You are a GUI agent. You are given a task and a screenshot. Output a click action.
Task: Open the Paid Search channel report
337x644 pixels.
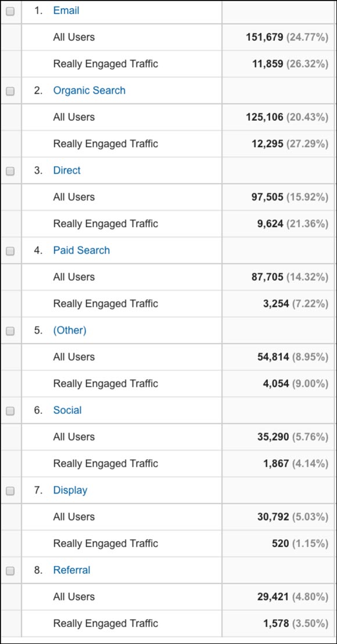coord(81,250)
